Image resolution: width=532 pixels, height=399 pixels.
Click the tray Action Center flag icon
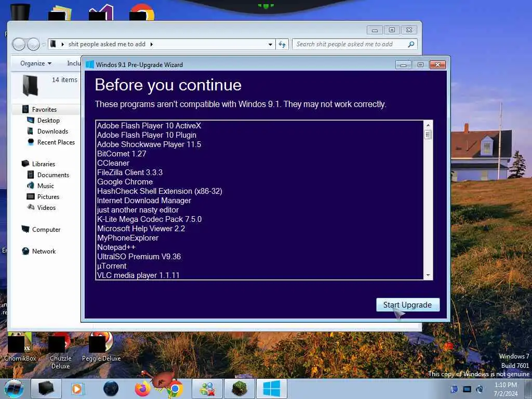454,389
